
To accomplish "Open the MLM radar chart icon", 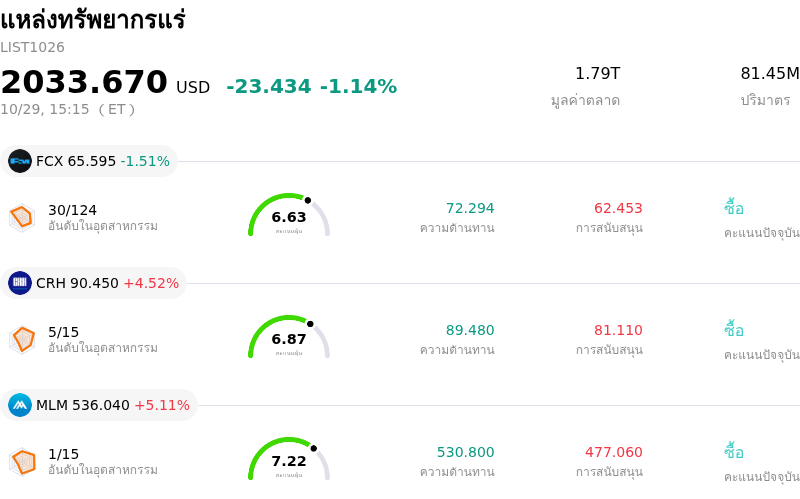I will click(x=22, y=462).
